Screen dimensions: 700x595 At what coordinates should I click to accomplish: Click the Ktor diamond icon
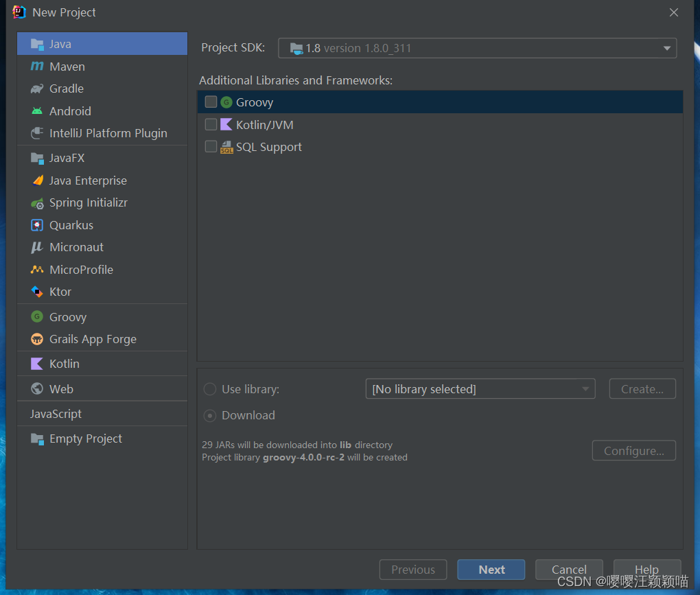click(37, 292)
